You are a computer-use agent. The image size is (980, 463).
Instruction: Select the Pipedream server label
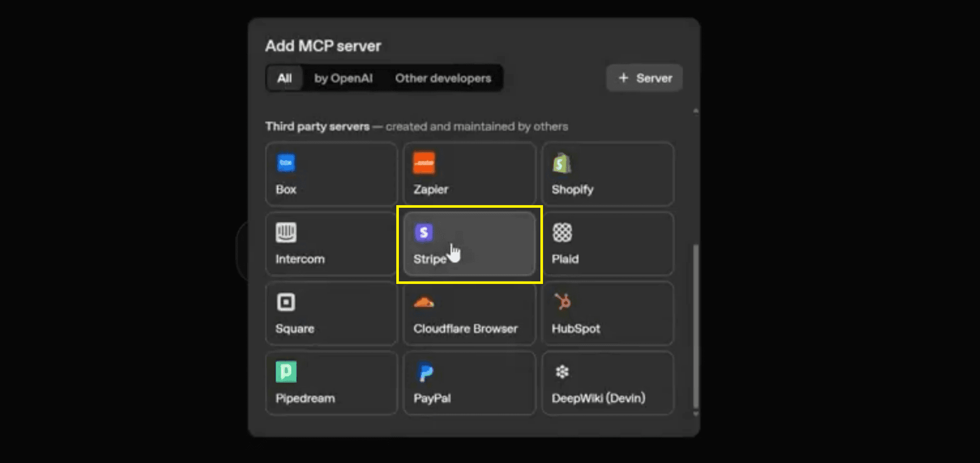pyautogui.click(x=305, y=398)
